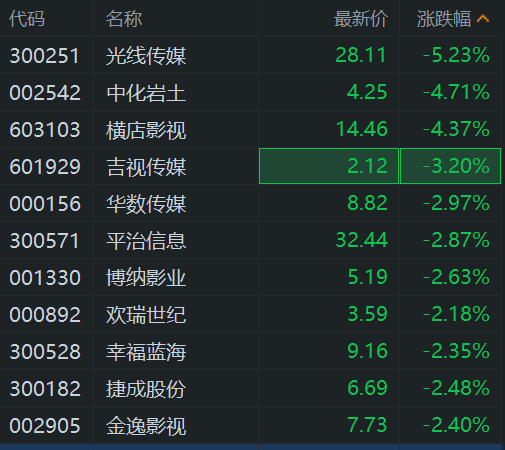Click the highlighted -3.20% cell
The image size is (505, 450).
pos(450,166)
